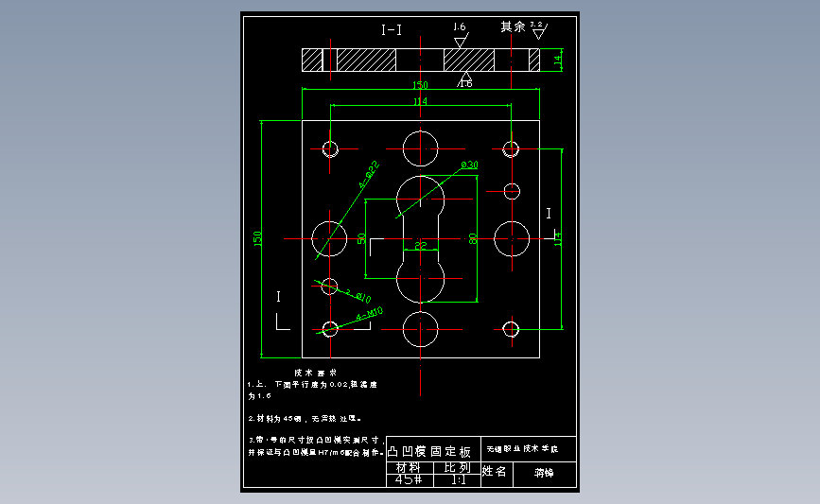
Task: Select the top center large circle
Action: [x=421, y=148]
